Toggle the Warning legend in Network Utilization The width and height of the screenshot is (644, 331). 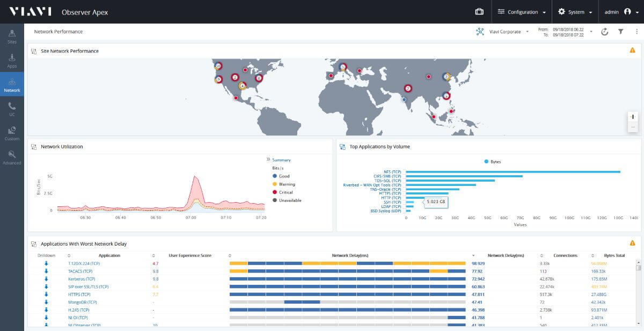[283, 184]
